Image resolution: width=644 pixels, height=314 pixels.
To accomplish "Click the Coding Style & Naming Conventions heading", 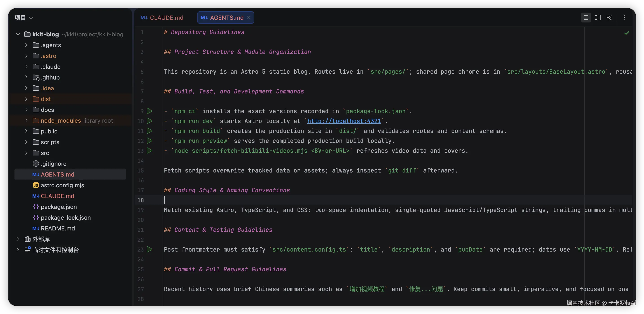I will [x=232, y=190].
